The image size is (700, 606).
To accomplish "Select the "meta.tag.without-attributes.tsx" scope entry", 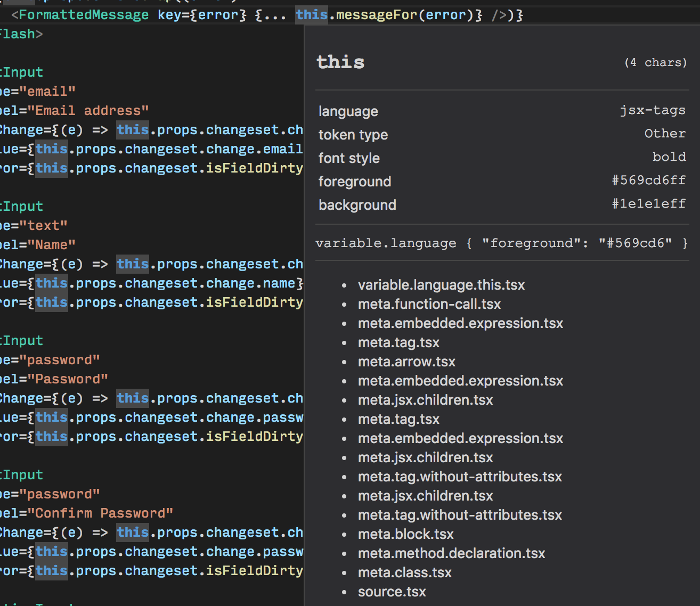I will point(460,477).
